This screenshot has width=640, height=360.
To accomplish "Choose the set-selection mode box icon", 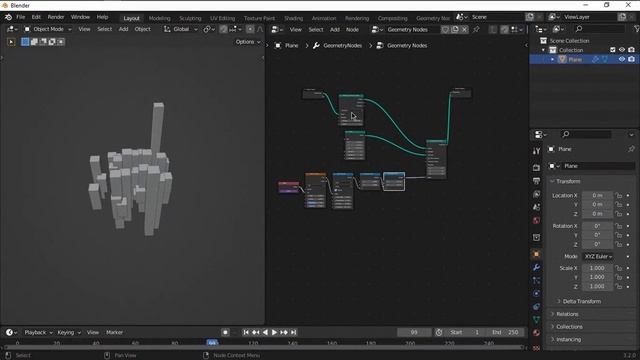I will 25,42.
